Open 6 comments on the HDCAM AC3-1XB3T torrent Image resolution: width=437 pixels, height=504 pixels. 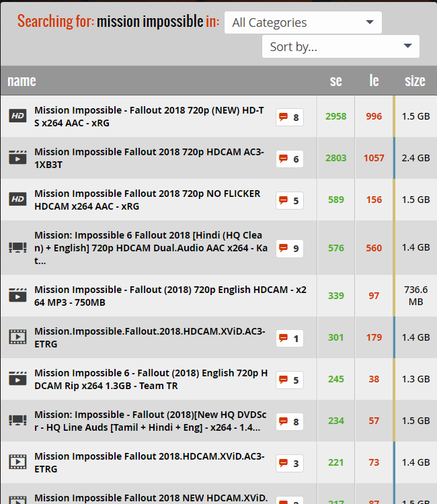click(x=289, y=159)
